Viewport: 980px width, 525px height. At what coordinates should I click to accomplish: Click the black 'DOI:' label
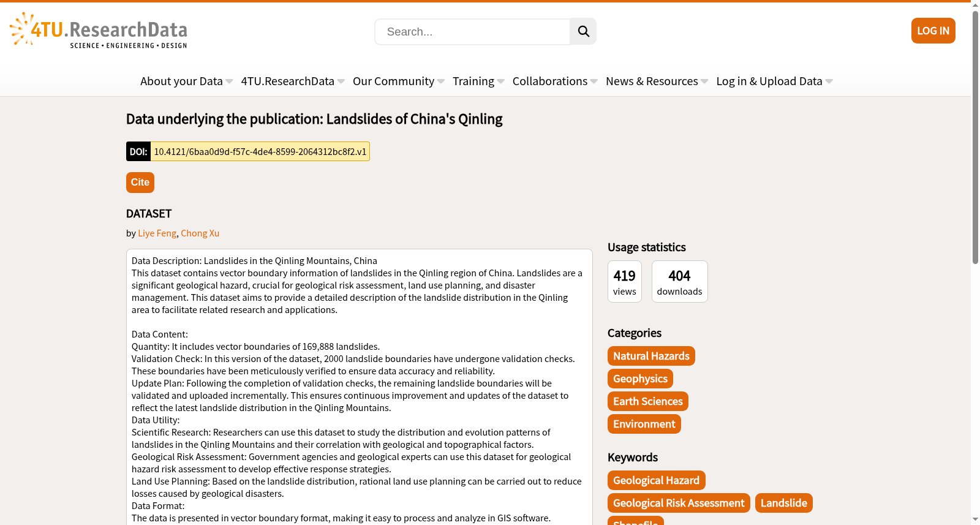pyautogui.click(x=138, y=151)
